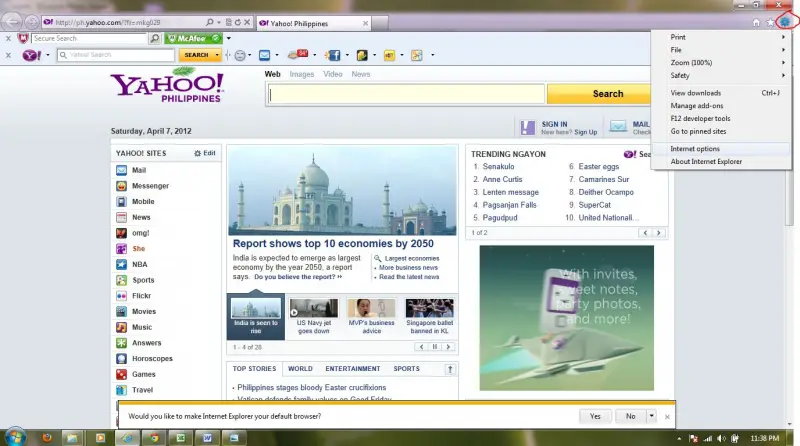Viewport: 800px width, 446px height.
Task: Click the IE Home icon
Action: coord(756,22)
